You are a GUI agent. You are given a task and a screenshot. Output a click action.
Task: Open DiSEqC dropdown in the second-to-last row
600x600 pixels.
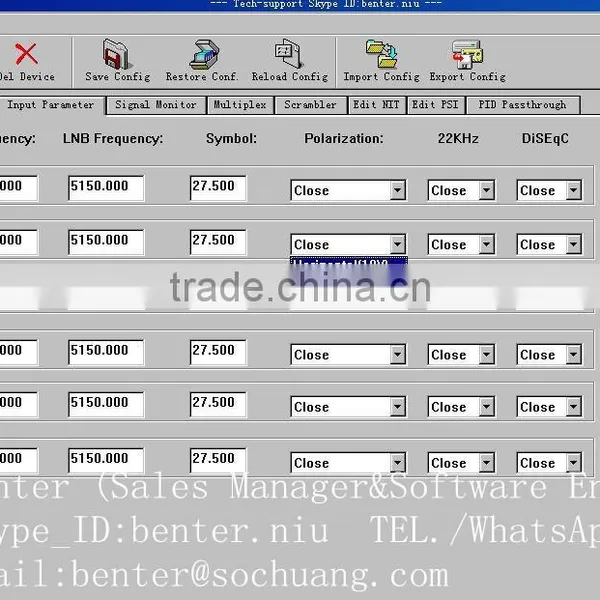click(x=574, y=407)
